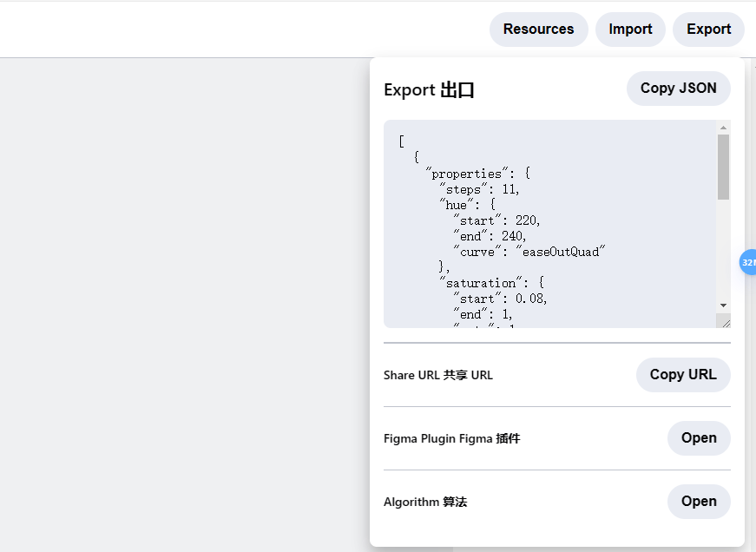
Task: Click the hue "start": 220 line
Action: click(497, 220)
